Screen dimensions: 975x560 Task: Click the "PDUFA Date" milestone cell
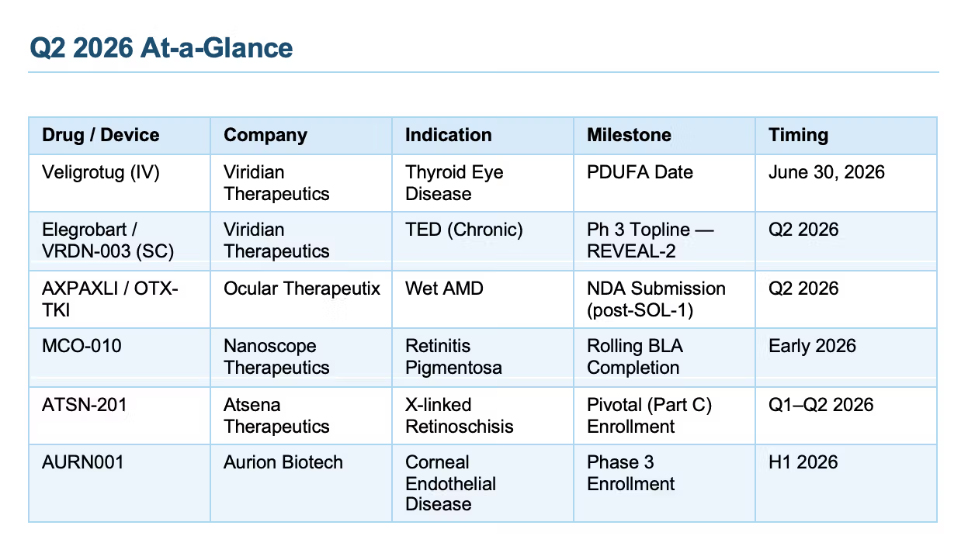pyautogui.click(x=640, y=172)
